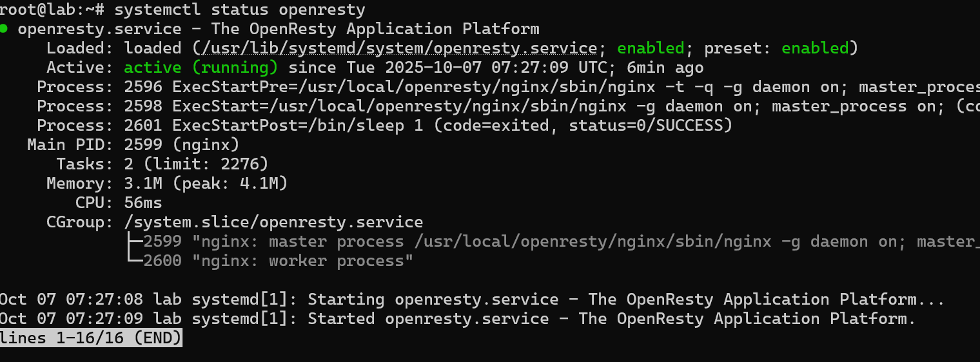Click the "Starting openresty.service" log line
The width and height of the screenshot is (980, 362).
471,300
